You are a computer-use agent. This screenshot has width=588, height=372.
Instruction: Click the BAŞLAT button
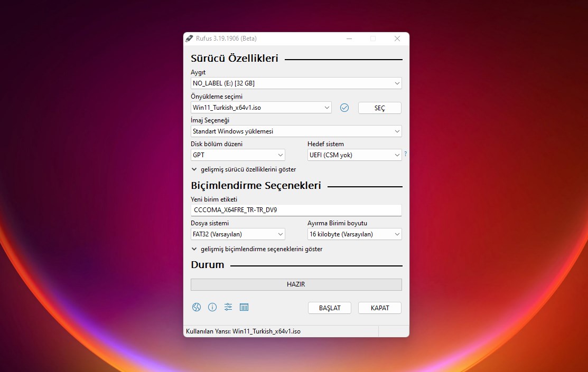[330, 308]
